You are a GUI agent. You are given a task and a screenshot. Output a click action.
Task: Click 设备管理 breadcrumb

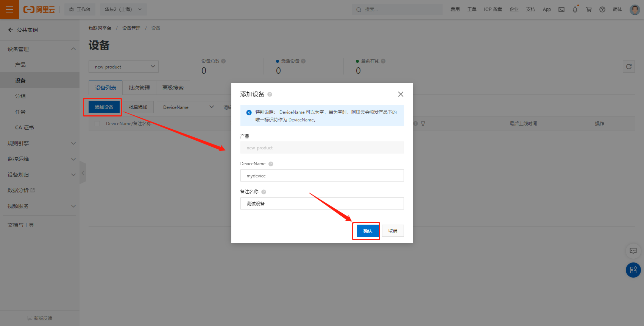coord(131,28)
